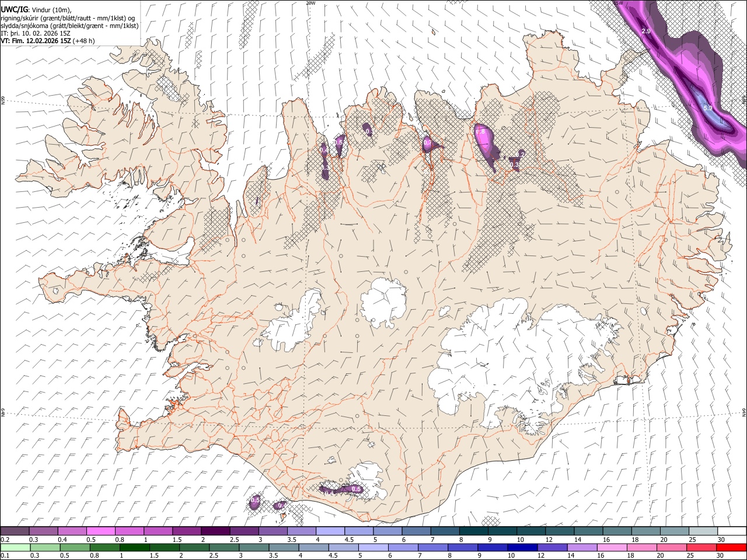This screenshot has width=747, height=560.
Task: Pick the lower legend swatch between 2.5 and 3
Action: (224, 547)
